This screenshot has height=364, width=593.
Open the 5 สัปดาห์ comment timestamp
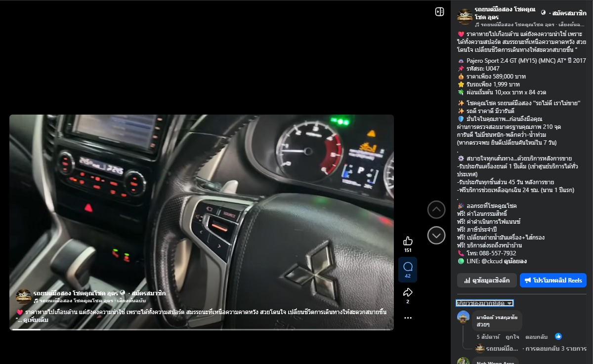click(487, 337)
